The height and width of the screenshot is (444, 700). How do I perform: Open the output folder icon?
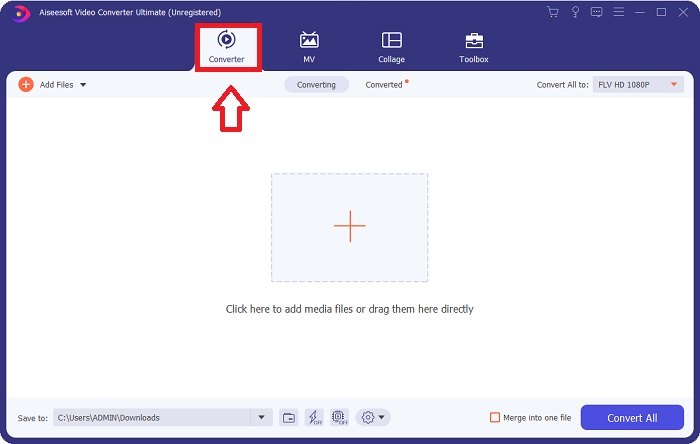[x=289, y=418]
